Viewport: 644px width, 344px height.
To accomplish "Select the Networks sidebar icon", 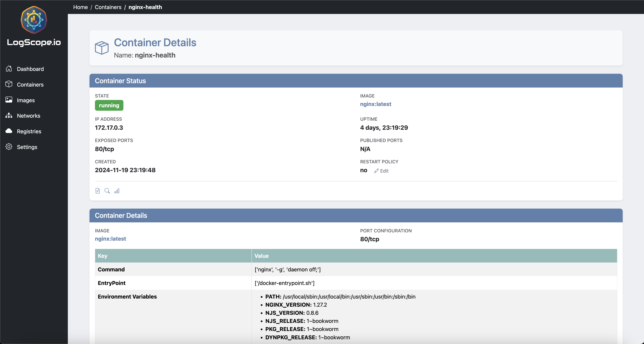I will [9, 116].
